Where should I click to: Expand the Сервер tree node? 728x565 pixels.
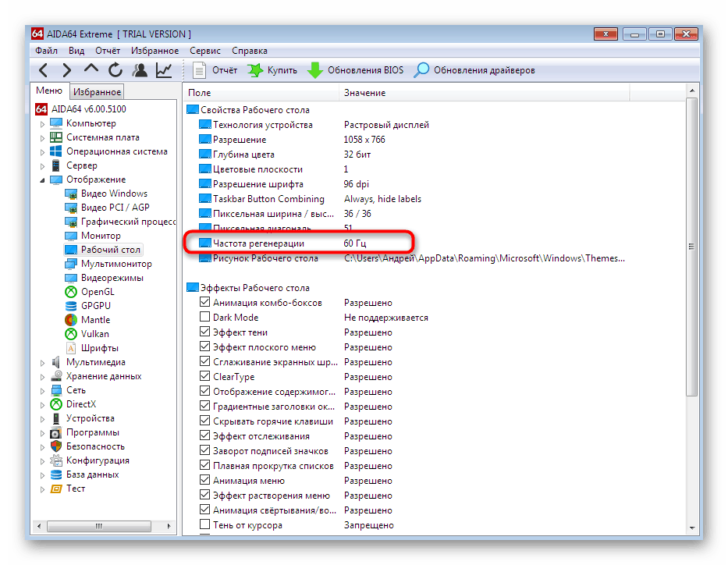click(x=42, y=165)
